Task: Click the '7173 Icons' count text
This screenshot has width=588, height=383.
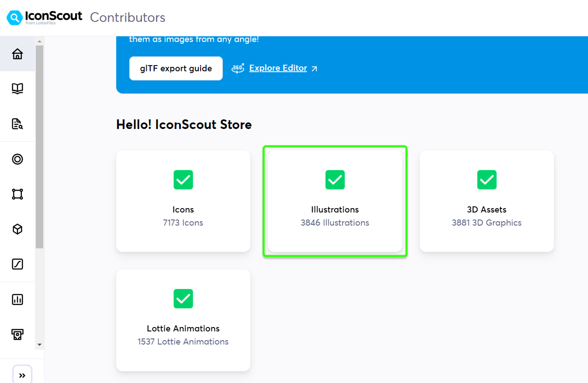Action: (x=183, y=223)
